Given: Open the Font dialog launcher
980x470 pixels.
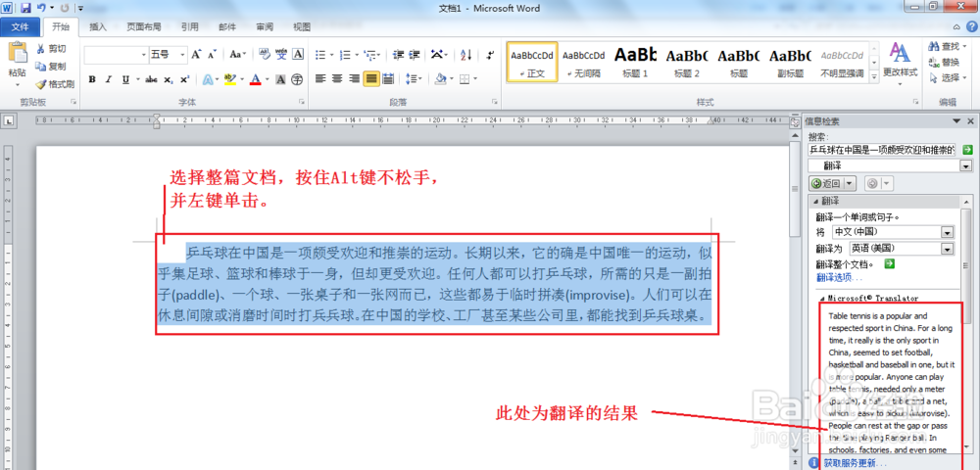Looking at the screenshot, I should point(303,101).
